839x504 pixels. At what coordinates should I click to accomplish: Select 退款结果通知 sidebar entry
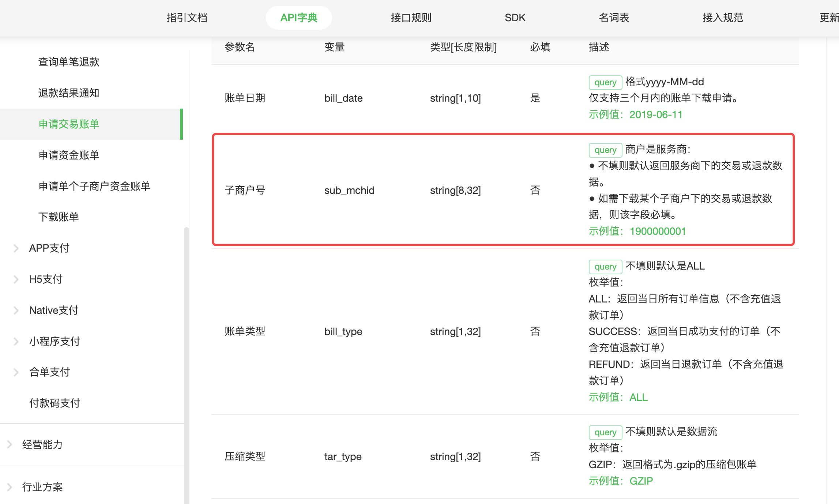coord(69,93)
